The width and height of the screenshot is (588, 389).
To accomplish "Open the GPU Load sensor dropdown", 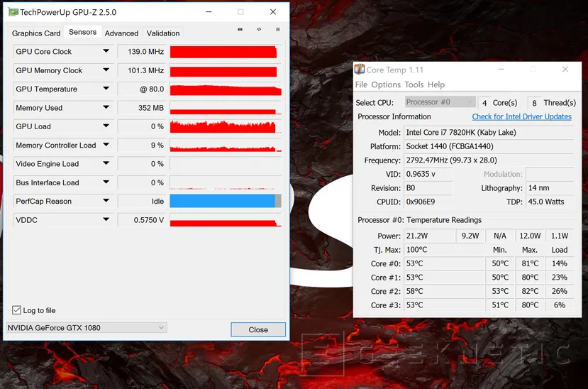I will [106, 126].
